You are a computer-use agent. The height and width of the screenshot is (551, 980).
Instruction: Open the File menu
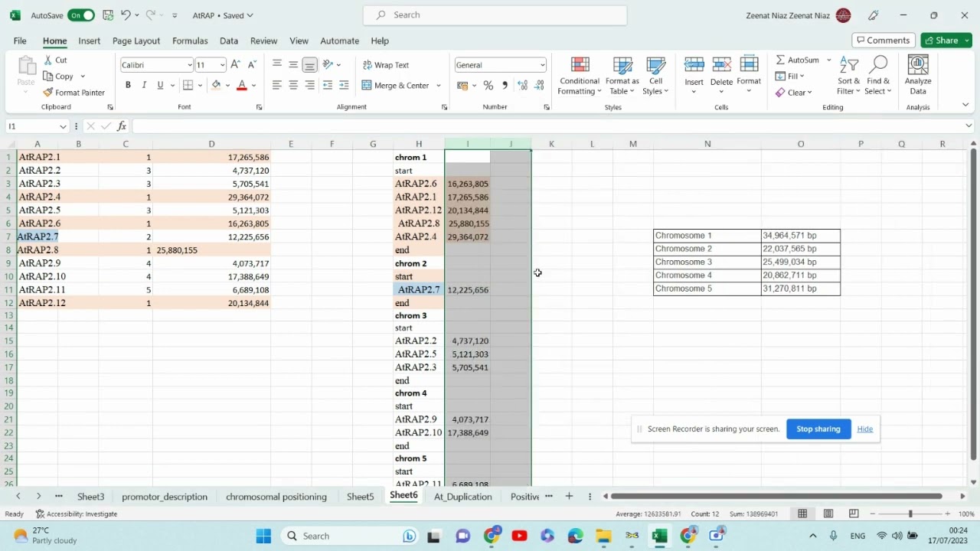pos(20,41)
